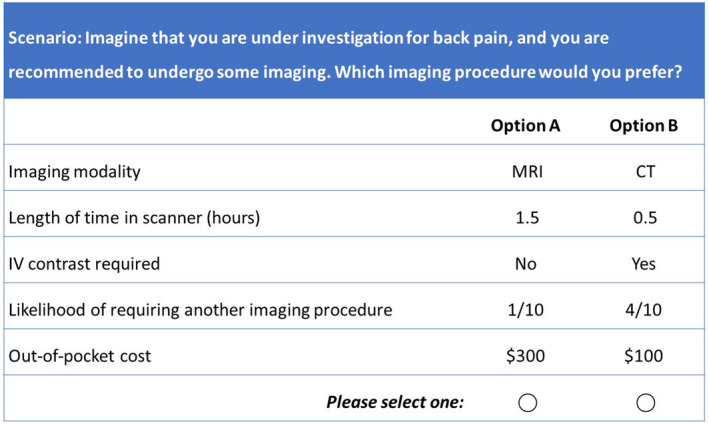709x424 pixels.
Task: Select the Option A radio button
Action: pos(527,402)
